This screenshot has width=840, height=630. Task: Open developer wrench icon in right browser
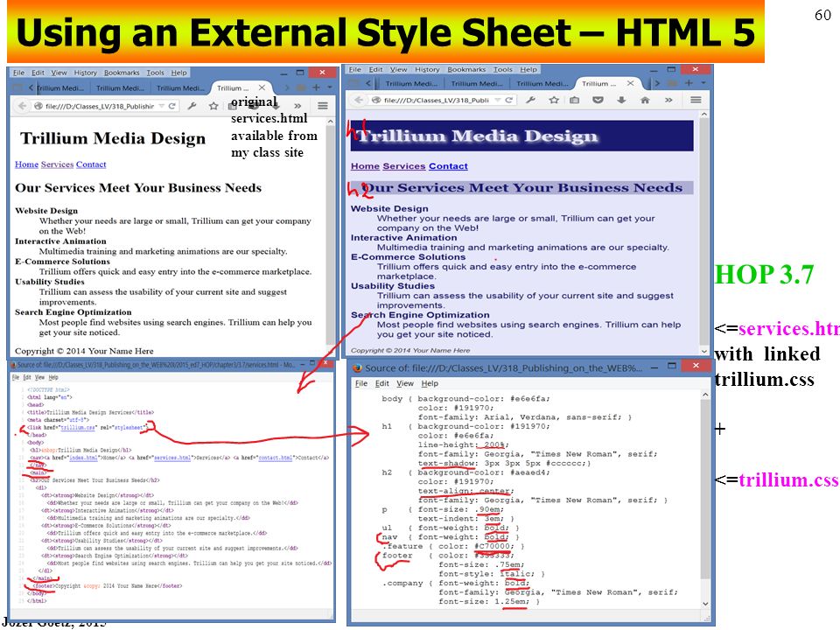pyautogui.click(x=530, y=100)
